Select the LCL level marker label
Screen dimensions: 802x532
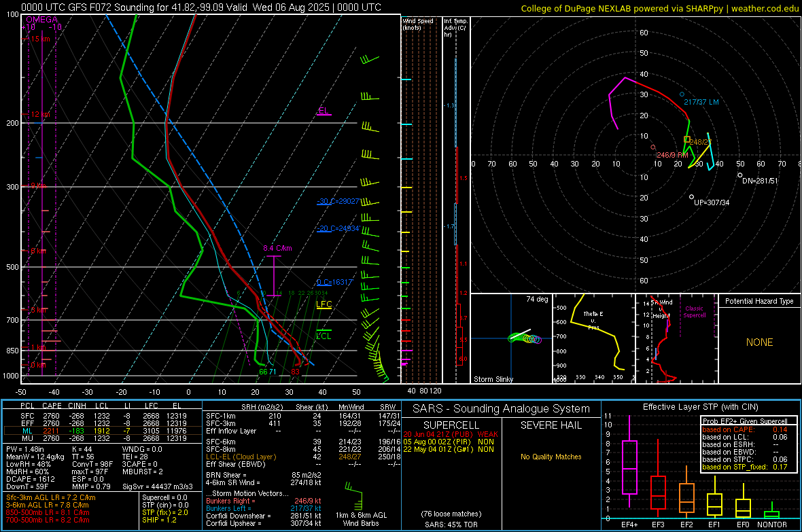pyautogui.click(x=324, y=336)
